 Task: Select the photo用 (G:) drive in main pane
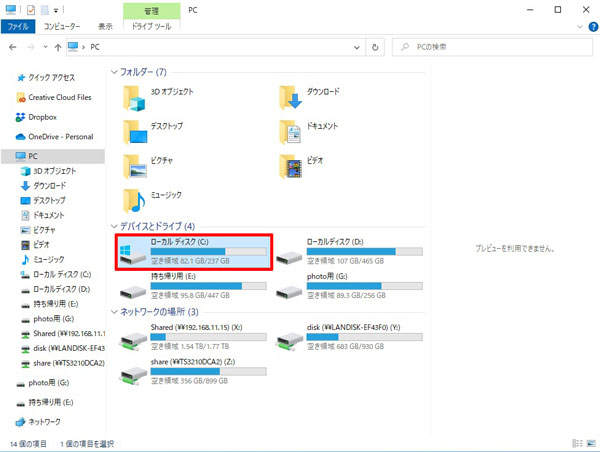coord(349,286)
